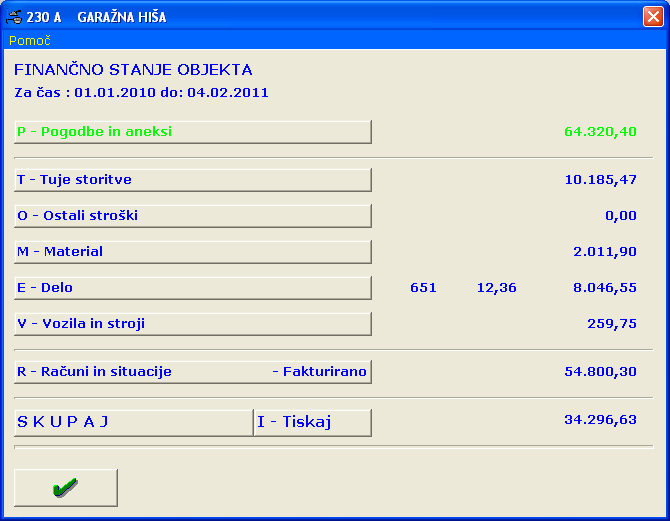Select O - Ostali stroški button
Viewport: 670px width, 521px height.
click(193, 216)
